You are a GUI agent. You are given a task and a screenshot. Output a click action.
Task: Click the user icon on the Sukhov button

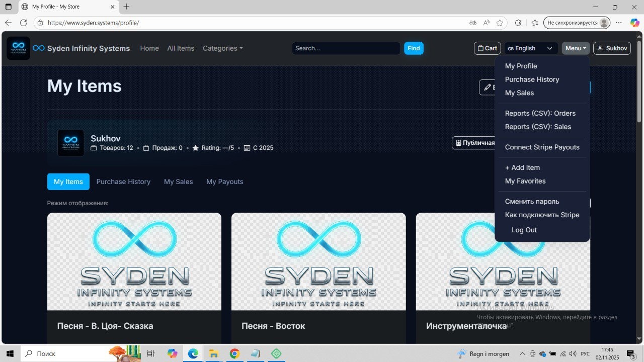click(600, 48)
